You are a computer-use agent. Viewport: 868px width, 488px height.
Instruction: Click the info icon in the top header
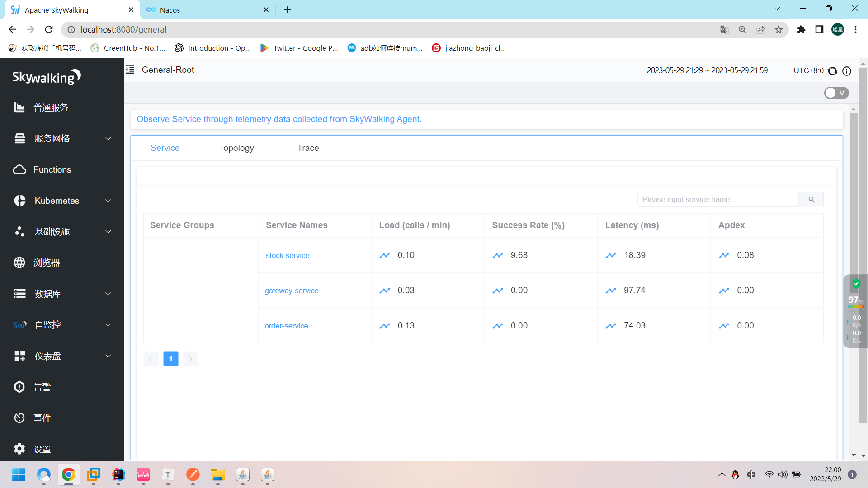tap(847, 71)
